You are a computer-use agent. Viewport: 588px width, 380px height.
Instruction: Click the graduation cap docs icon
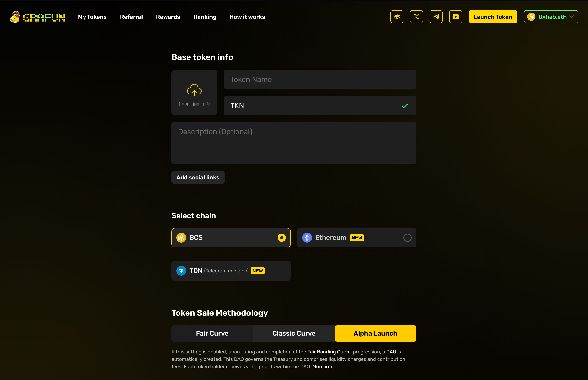(397, 17)
